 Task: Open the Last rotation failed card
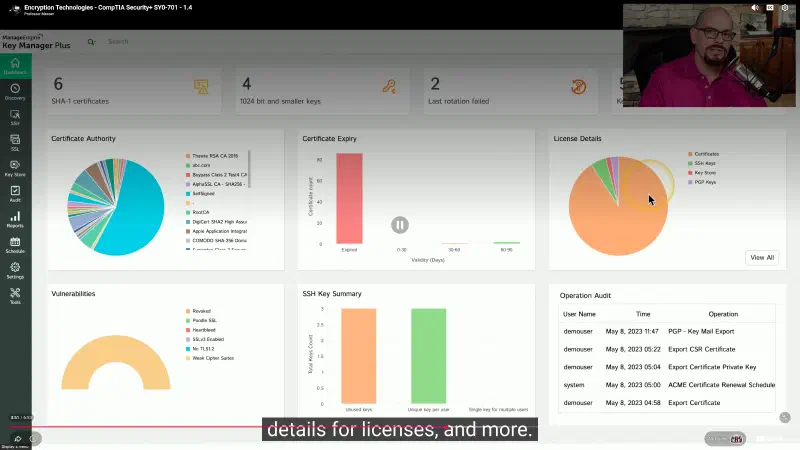[511, 92]
